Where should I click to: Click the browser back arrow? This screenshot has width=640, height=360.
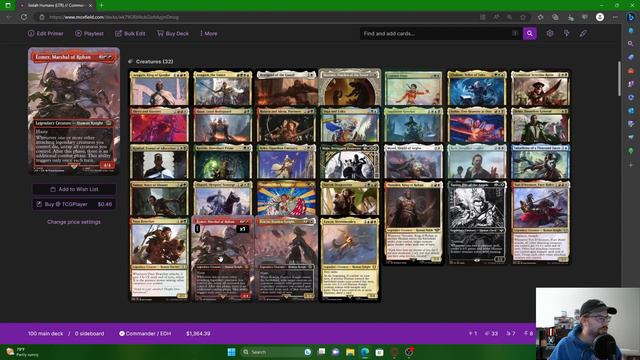click(9, 17)
